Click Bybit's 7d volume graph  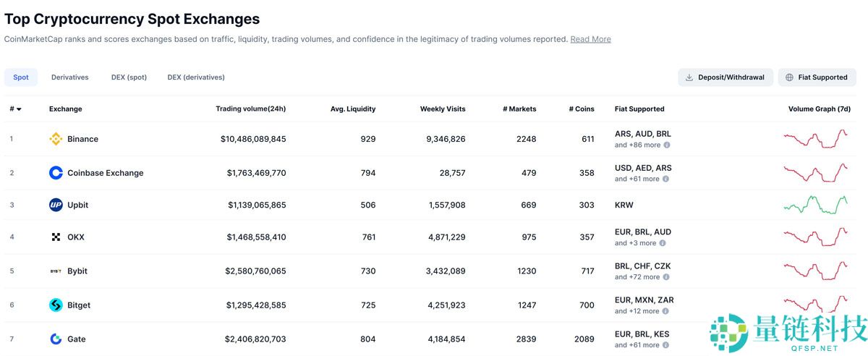point(816,271)
